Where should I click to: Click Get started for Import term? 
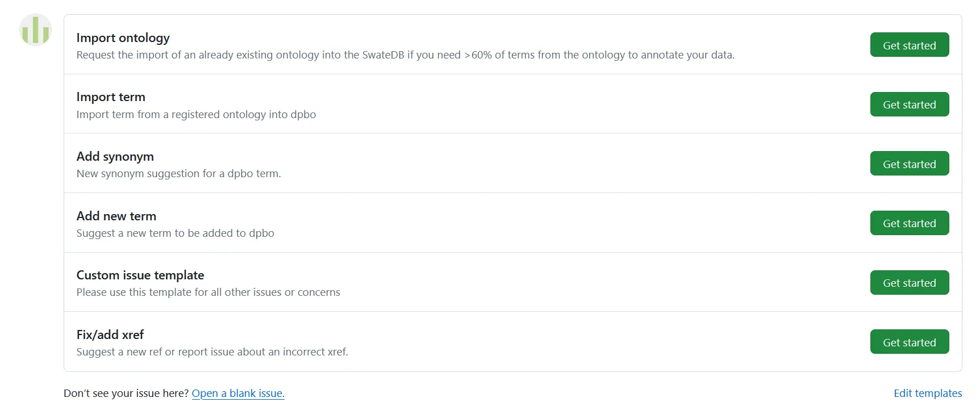910,104
